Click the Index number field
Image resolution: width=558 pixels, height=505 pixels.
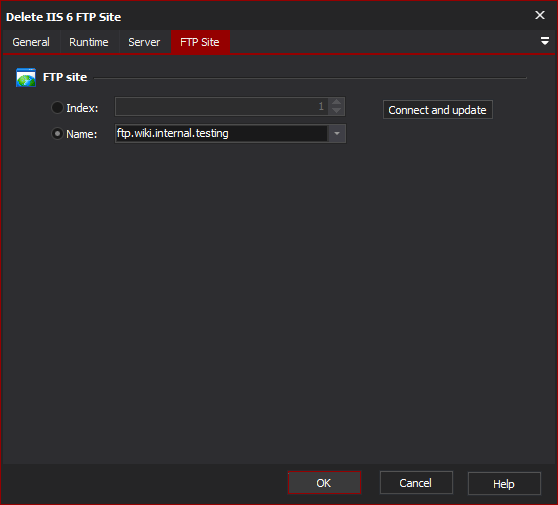pos(222,106)
